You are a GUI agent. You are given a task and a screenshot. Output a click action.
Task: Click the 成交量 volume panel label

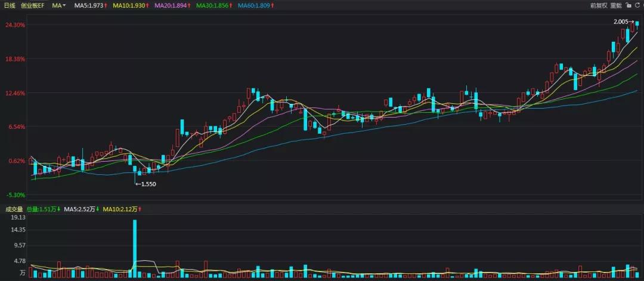(x=14, y=209)
